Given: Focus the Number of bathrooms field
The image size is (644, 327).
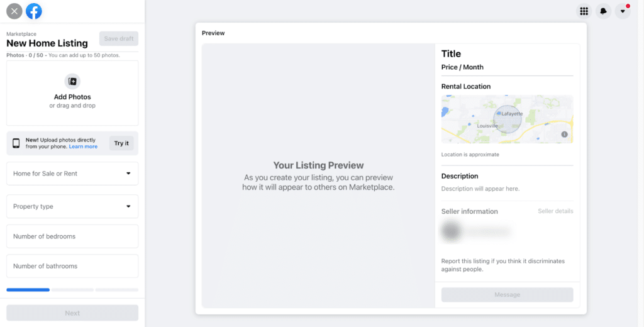Looking at the screenshot, I should pyautogui.click(x=72, y=266).
